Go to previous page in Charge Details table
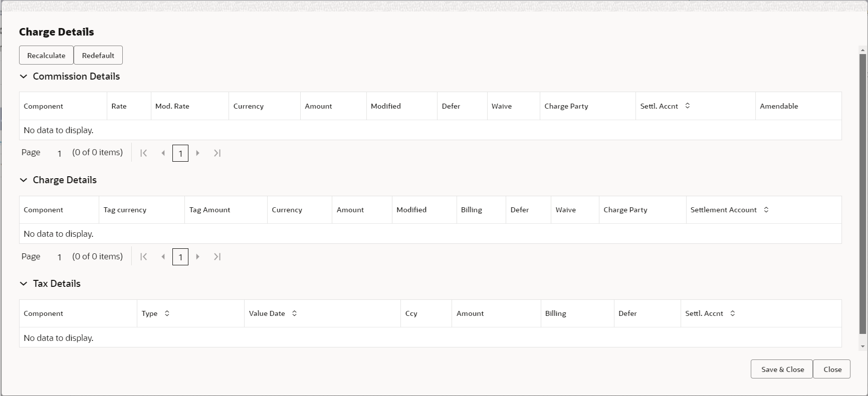Image resolution: width=868 pixels, height=396 pixels. pyautogui.click(x=163, y=257)
